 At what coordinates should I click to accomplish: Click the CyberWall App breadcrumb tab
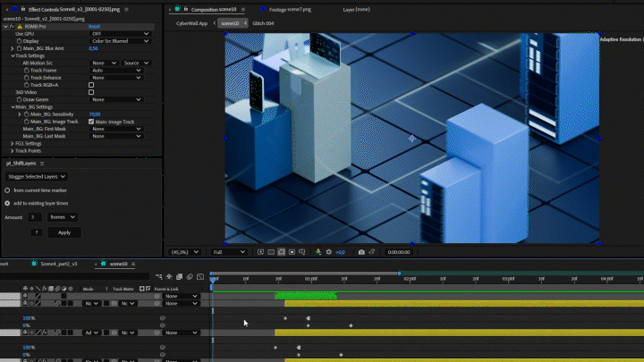(x=191, y=23)
